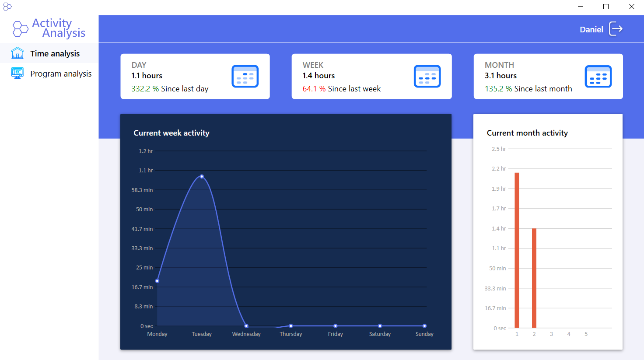Click the '58.3 min' axis label

[x=142, y=190]
